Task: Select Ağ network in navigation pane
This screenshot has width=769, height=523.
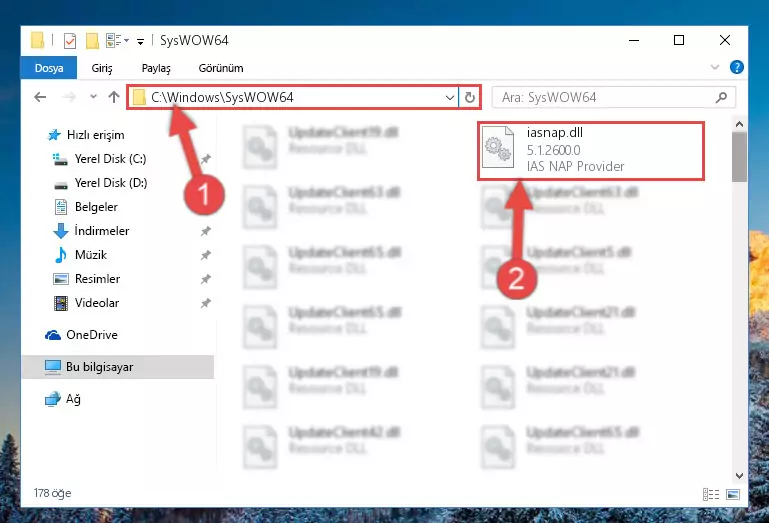Action: (63, 399)
